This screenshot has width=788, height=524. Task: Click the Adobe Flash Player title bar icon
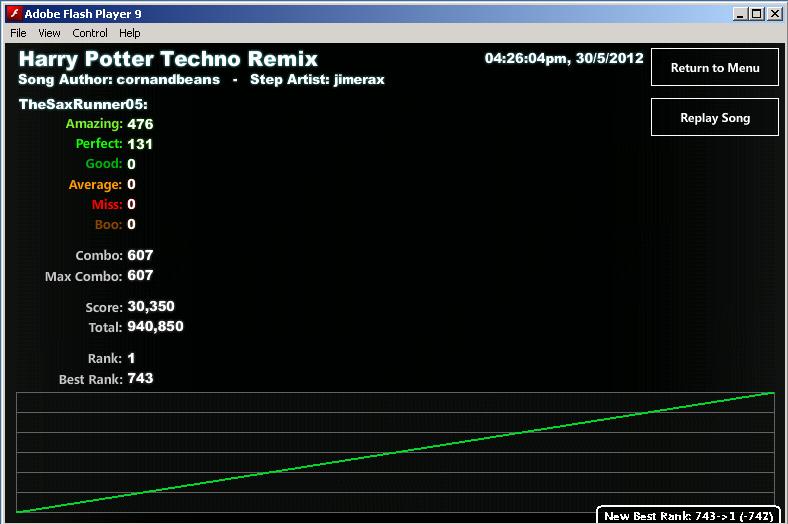pos(14,14)
